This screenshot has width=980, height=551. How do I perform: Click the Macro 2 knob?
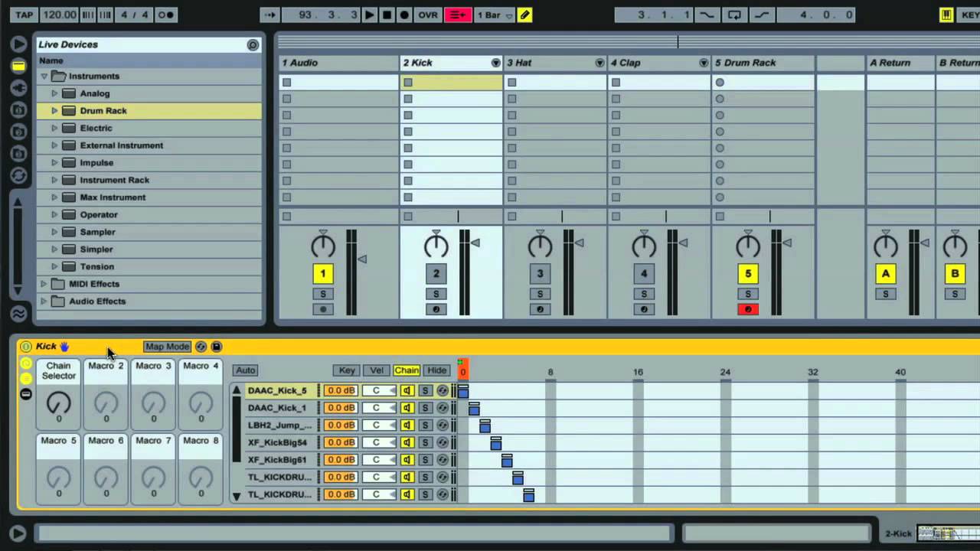[106, 402]
